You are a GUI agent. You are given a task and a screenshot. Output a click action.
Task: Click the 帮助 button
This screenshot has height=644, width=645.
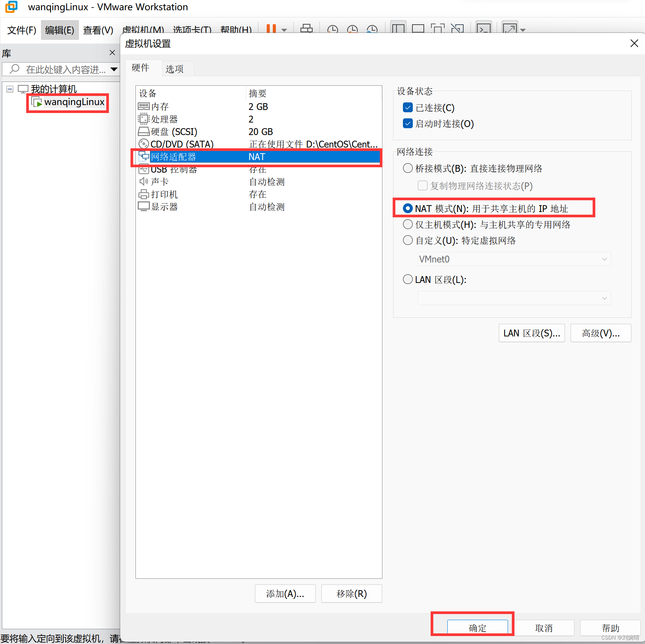click(610, 628)
